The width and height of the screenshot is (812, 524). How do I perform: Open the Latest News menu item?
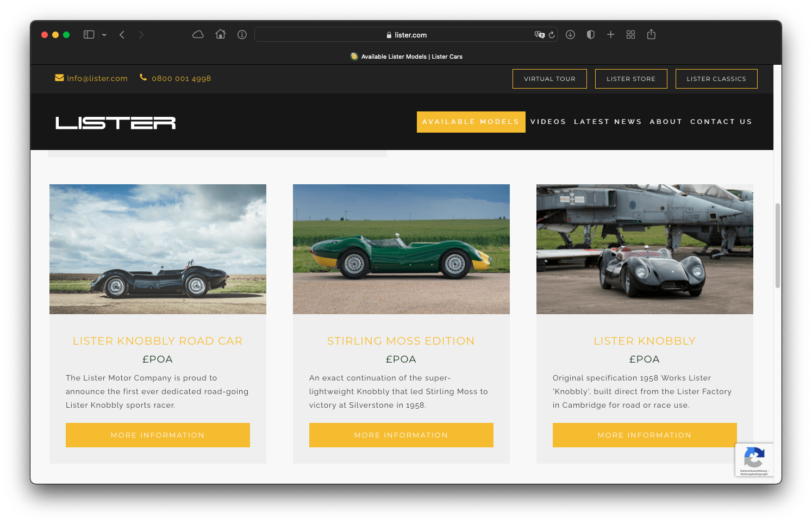tap(608, 122)
